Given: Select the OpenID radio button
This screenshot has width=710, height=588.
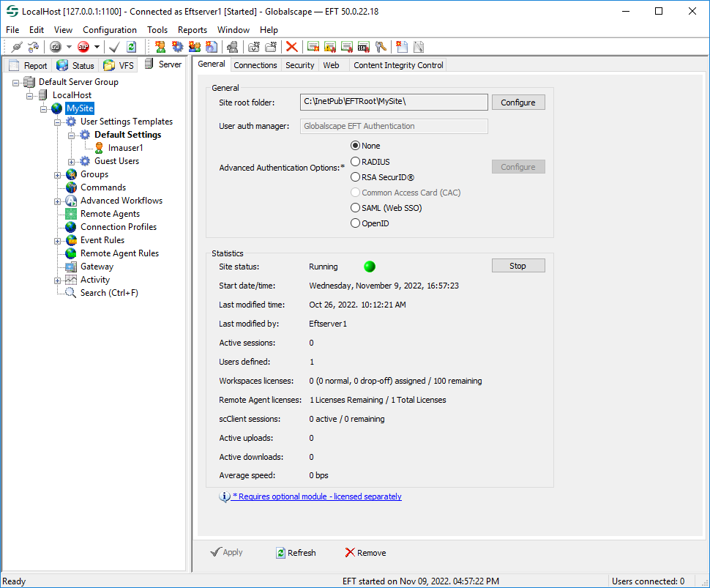Looking at the screenshot, I should 356,223.
